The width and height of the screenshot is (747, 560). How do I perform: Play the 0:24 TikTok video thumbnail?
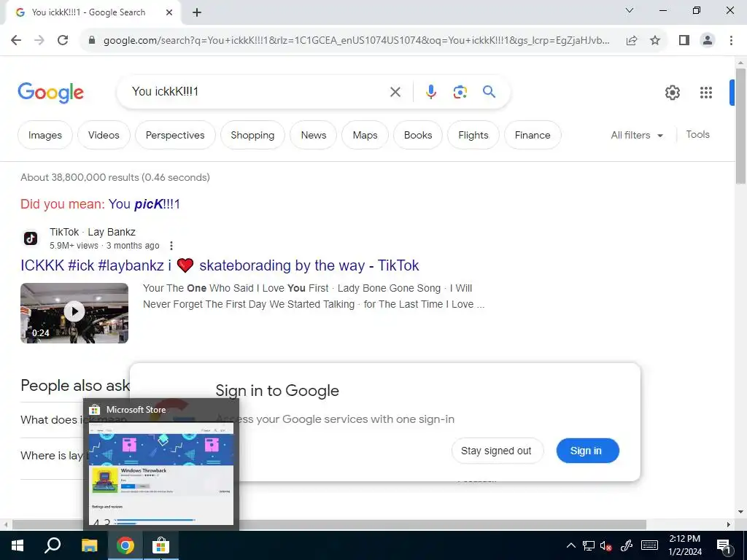tap(74, 313)
